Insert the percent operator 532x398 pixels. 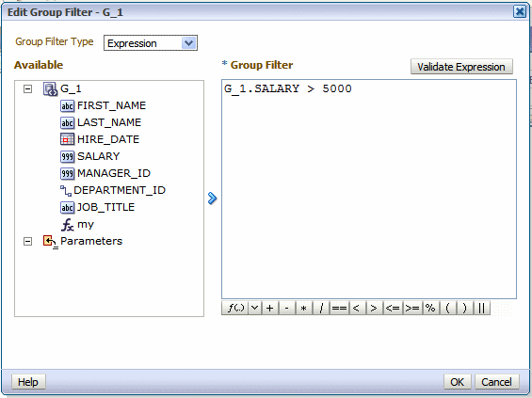pyautogui.click(x=430, y=309)
